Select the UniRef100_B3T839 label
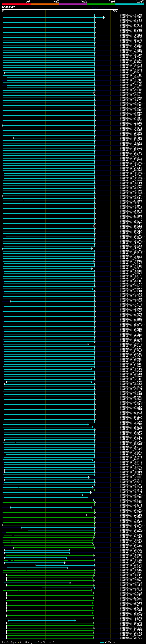 131,628
